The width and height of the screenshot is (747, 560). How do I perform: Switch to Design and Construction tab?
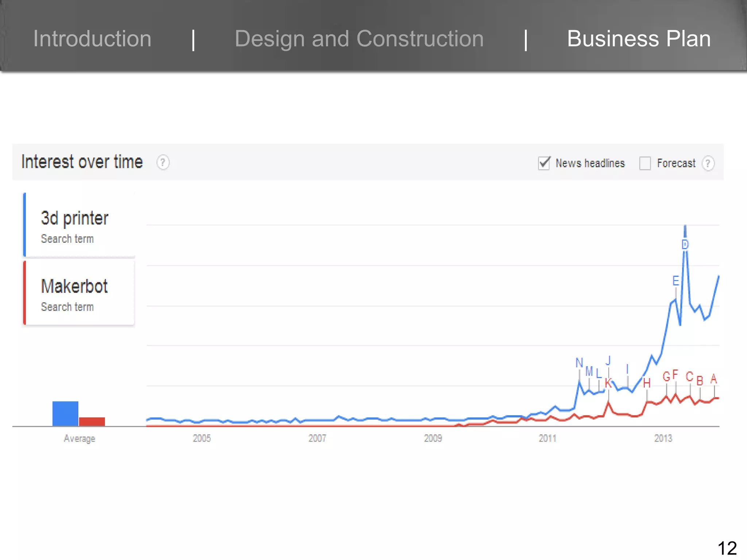pos(359,39)
